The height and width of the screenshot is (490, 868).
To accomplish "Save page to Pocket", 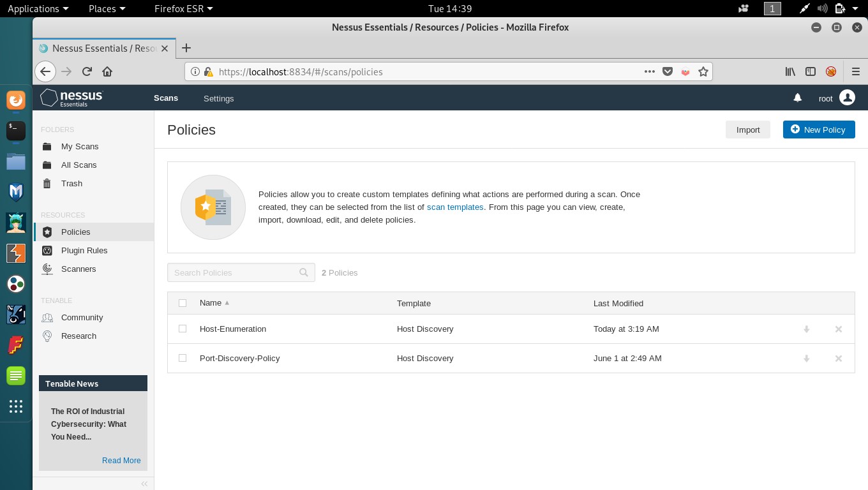I will tap(668, 71).
